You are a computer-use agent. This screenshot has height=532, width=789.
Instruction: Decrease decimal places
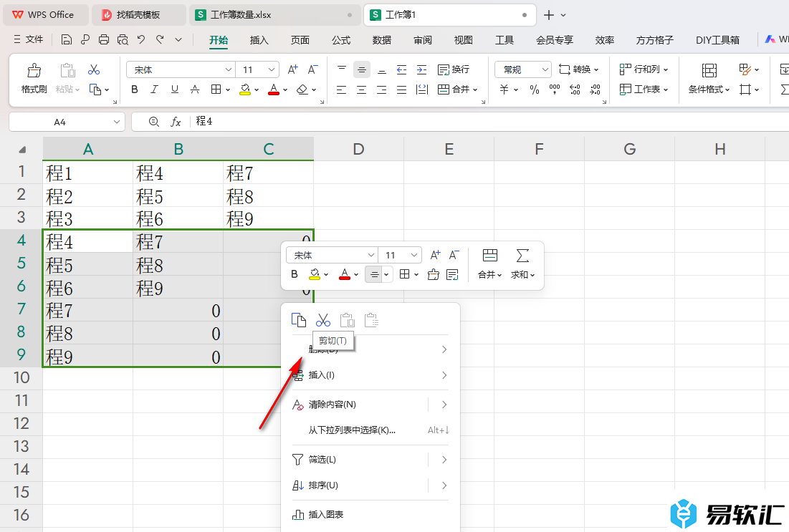click(x=596, y=90)
